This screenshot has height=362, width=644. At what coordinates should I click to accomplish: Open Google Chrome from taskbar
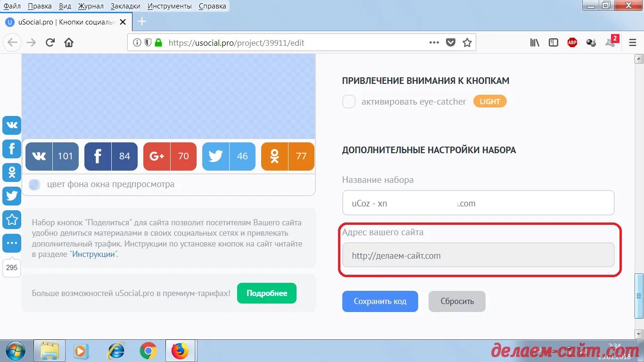click(x=148, y=351)
